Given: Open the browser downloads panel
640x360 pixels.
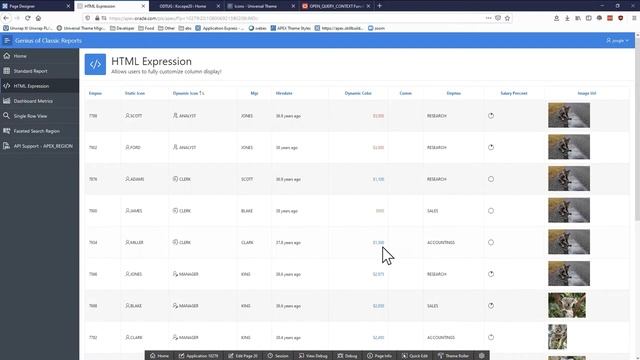Looking at the screenshot, I should 567,18.
